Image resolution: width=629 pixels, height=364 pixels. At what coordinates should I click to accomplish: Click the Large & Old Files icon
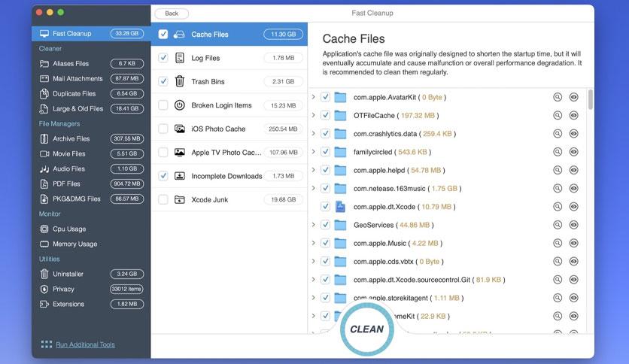44,108
